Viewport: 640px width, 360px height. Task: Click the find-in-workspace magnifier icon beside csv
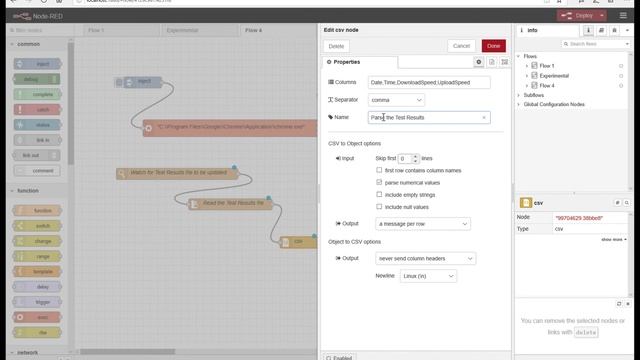(627, 203)
